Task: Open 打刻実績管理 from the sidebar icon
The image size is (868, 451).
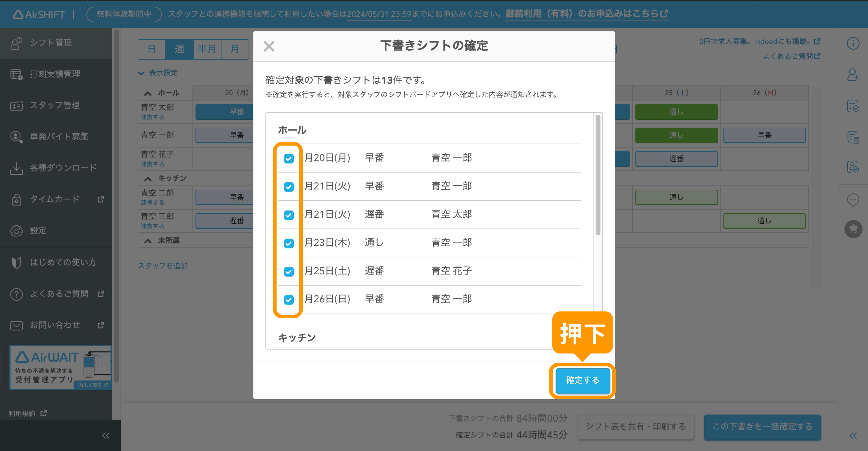Action: (x=16, y=74)
